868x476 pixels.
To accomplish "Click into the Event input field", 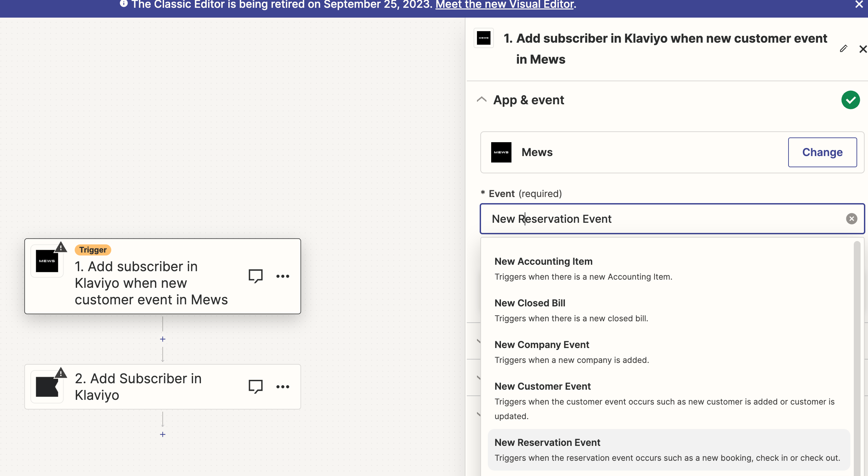I will pos(672,219).
